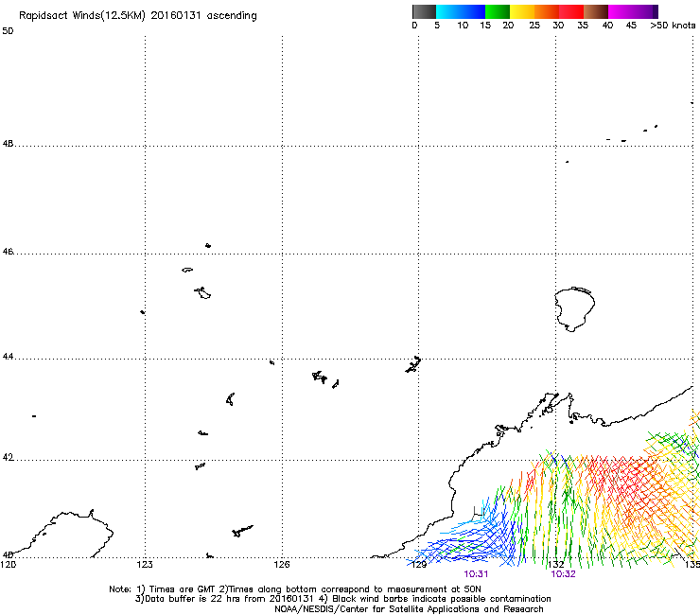Click latitude label '46' on left axis
700x615 pixels.
coord(8,252)
